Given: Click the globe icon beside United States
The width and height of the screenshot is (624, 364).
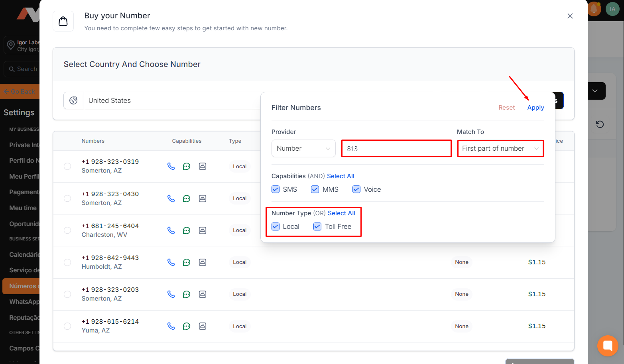Looking at the screenshot, I should [x=73, y=100].
